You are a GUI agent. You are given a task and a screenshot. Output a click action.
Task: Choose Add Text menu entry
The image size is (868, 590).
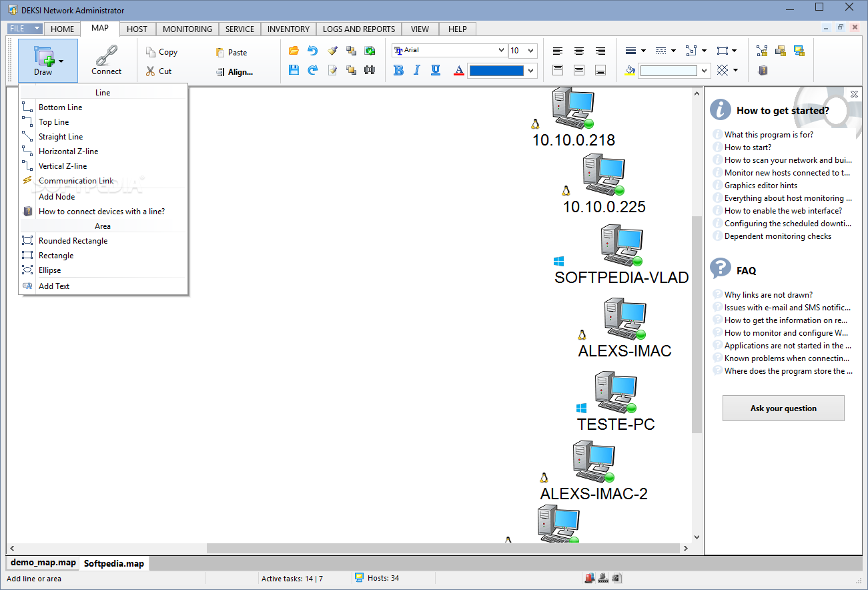(x=103, y=286)
